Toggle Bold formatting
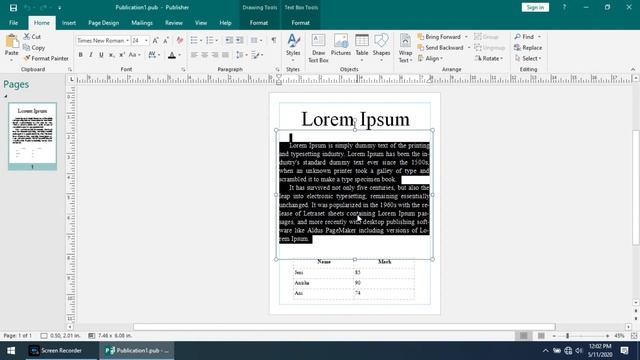The image size is (640, 360). point(80,55)
